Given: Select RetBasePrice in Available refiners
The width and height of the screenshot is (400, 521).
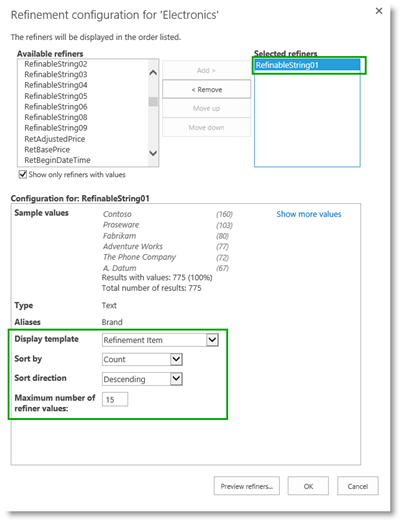Looking at the screenshot, I should pyautogui.click(x=47, y=149).
